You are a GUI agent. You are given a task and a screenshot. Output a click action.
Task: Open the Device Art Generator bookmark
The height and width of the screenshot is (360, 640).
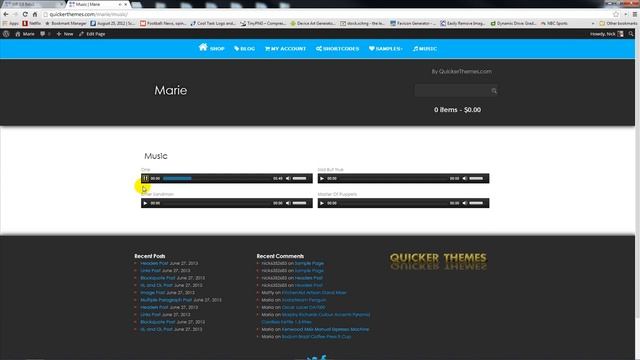coord(313,23)
